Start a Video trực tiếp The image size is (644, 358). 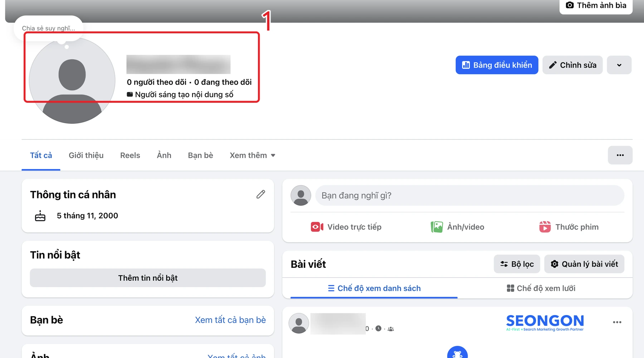coord(346,227)
